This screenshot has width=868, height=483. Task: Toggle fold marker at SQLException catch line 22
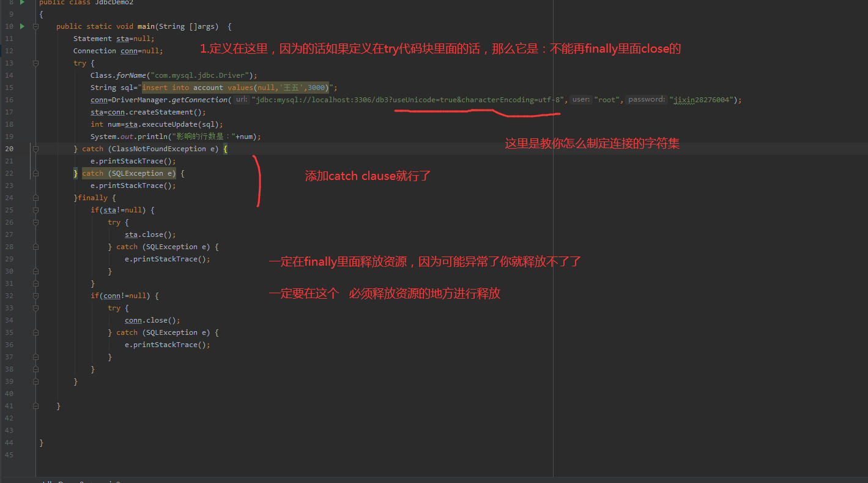click(x=35, y=173)
